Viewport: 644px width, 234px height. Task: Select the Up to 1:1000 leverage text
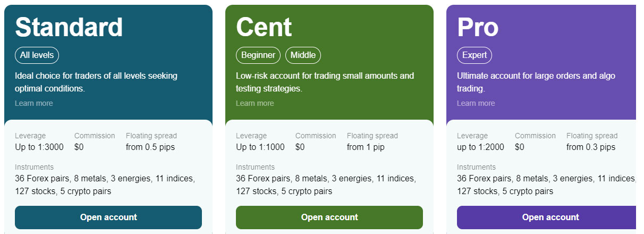pyautogui.click(x=260, y=147)
